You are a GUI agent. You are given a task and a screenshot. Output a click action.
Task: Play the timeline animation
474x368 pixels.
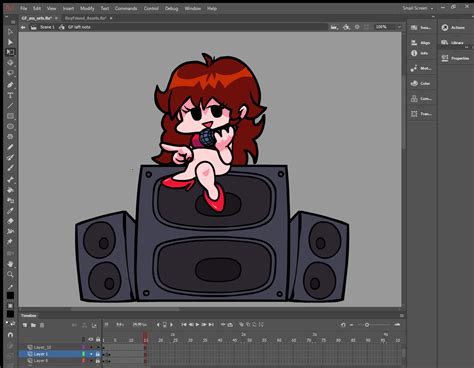pyautogui.click(x=197, y=325)
